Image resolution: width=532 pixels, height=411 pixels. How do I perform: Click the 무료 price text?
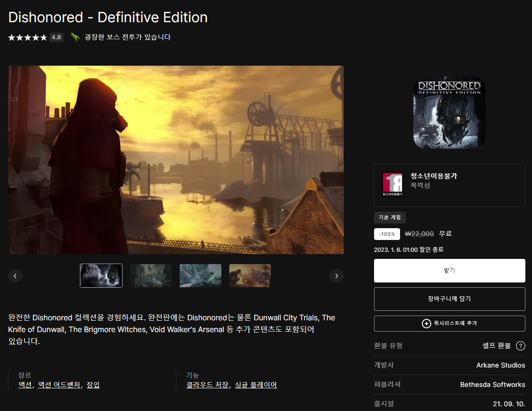pos(445,234)
